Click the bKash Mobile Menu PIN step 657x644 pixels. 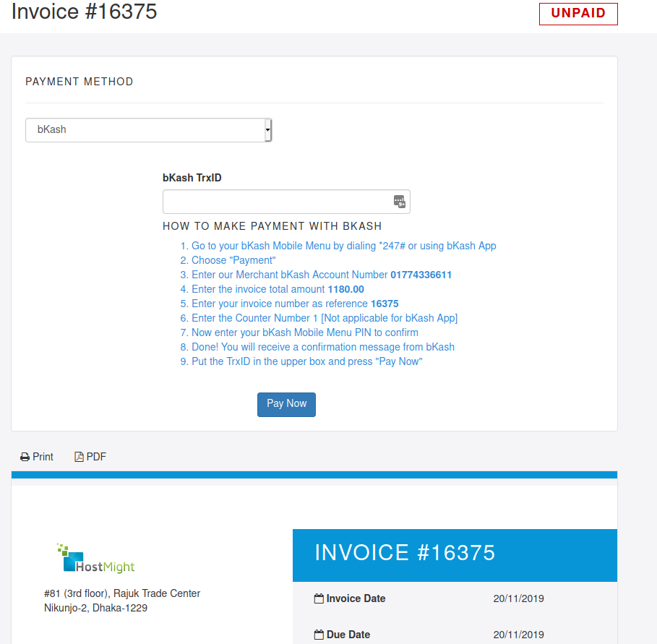[305, 332]
